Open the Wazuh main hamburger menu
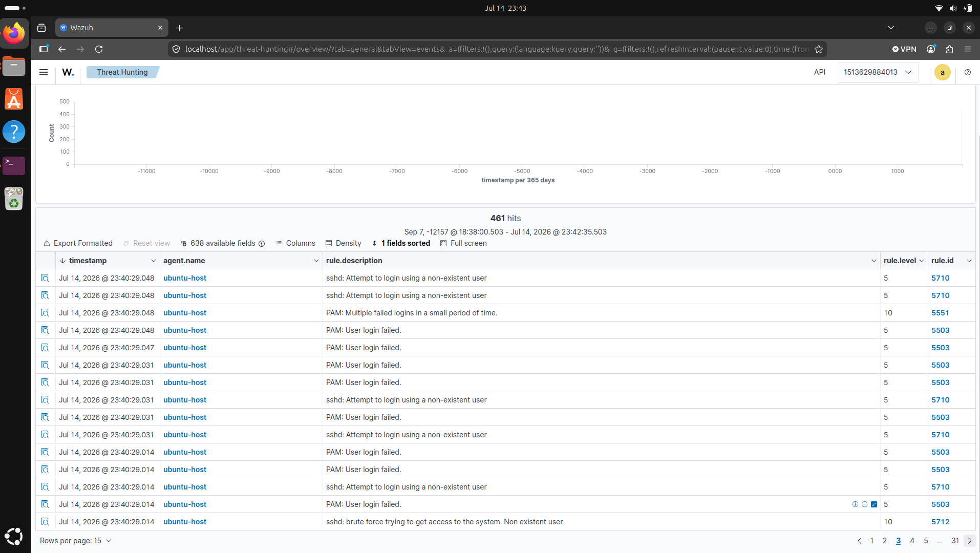This screenshot has height=553, width=980. pyautogui.click(x=44, y=72)
